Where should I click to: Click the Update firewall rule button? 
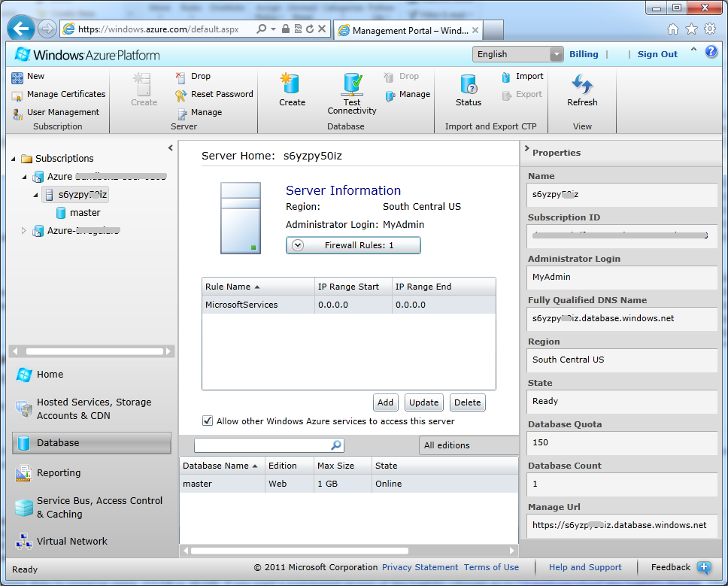(x=423, y=402)
